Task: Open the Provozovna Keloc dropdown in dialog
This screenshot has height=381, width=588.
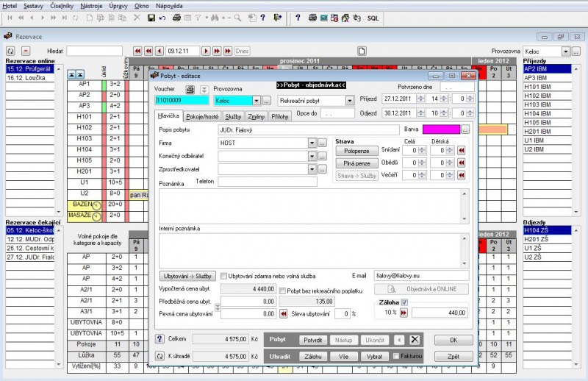Action: (256, 101)
